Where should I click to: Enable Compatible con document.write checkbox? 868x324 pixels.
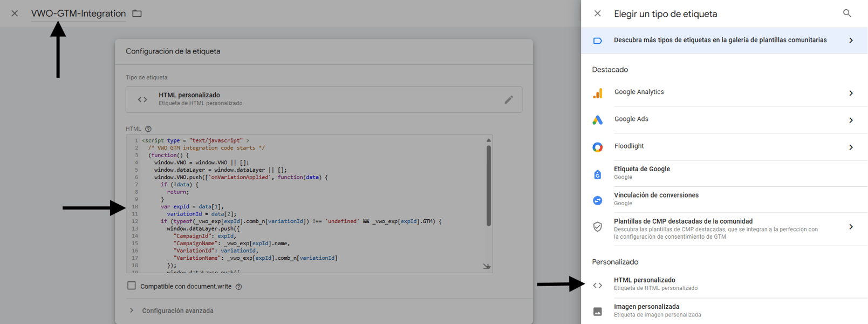coord(132,286)
